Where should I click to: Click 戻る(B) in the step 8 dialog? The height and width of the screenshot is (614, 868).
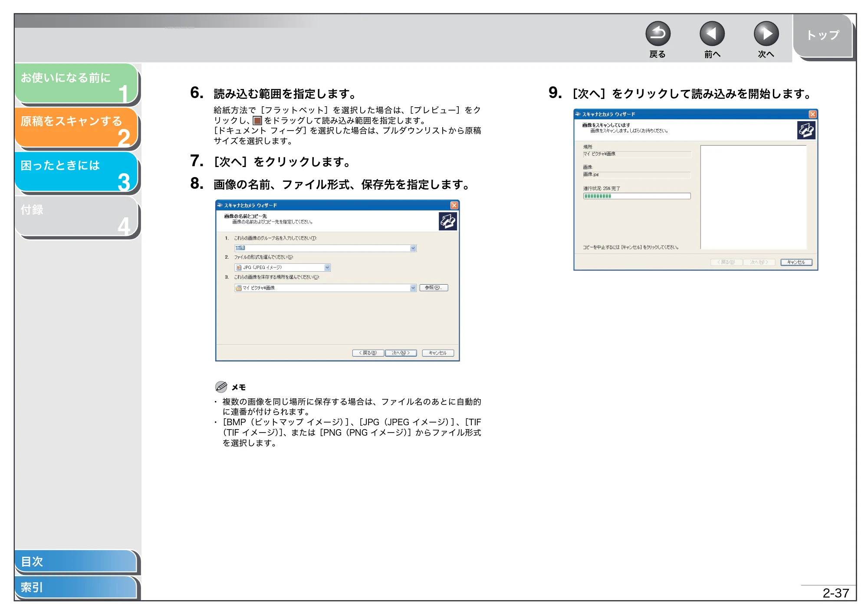tap(368, 353)
